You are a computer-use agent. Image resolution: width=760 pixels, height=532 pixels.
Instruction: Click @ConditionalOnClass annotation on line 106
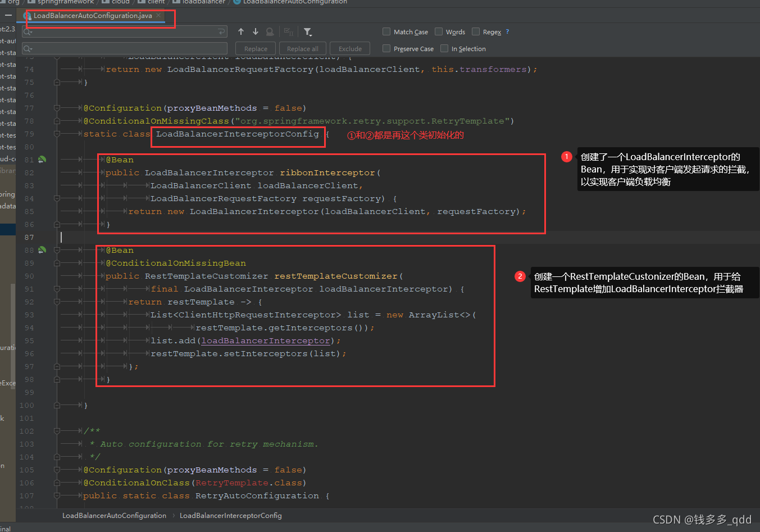[x=136, y=483]
